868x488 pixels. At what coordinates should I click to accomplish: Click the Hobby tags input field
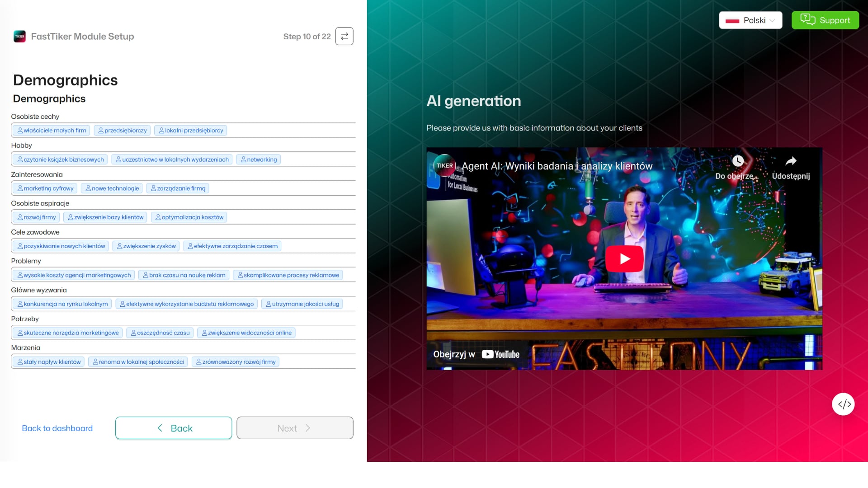pos(183,159)
